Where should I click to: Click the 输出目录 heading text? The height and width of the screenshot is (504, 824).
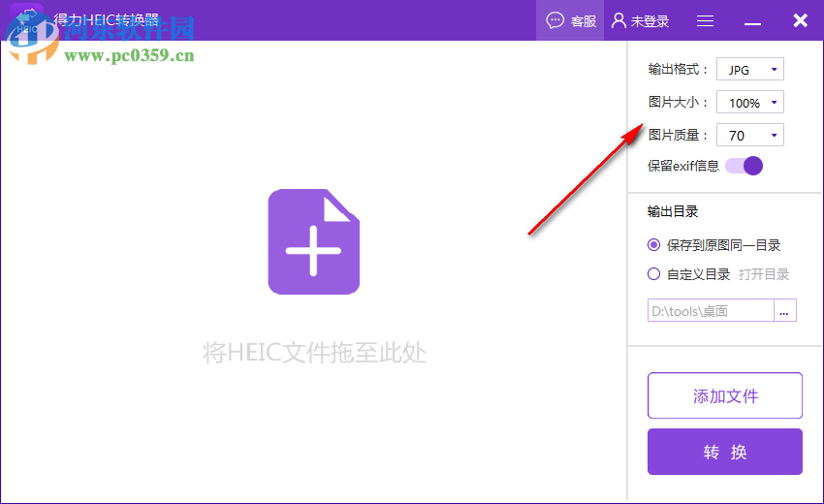[x=673, y=212]
